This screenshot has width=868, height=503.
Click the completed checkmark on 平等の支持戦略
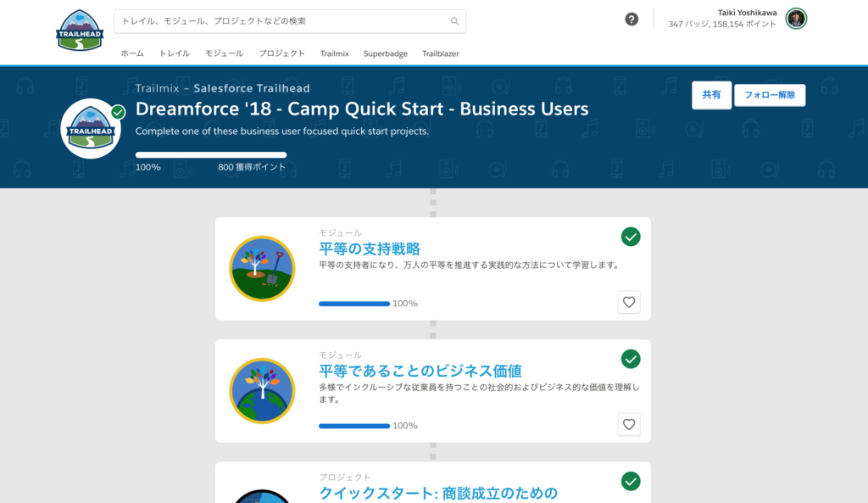pyautogui.click(x=631, y=238)
